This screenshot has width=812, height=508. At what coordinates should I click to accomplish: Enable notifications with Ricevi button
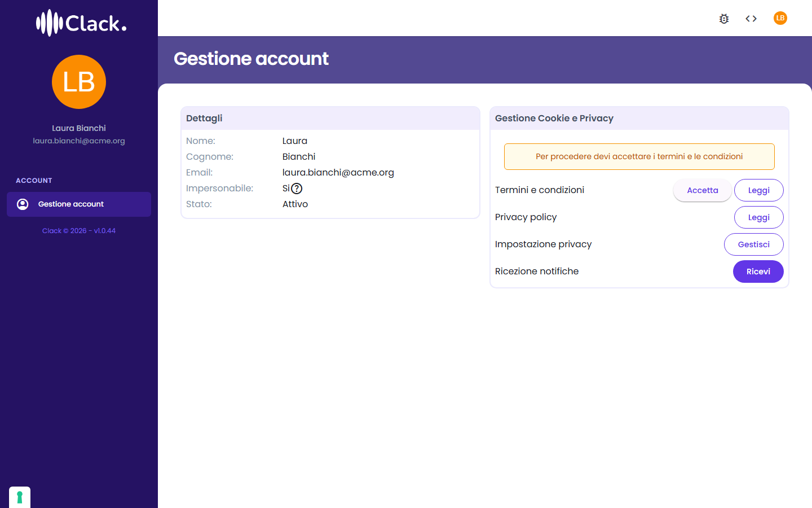(758, 271)
